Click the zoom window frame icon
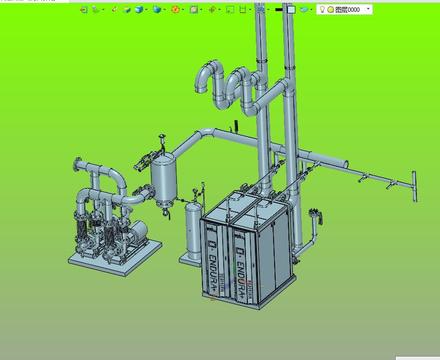Screen dimensions: 440x360 pyautogui.click(x=230, y=10)
